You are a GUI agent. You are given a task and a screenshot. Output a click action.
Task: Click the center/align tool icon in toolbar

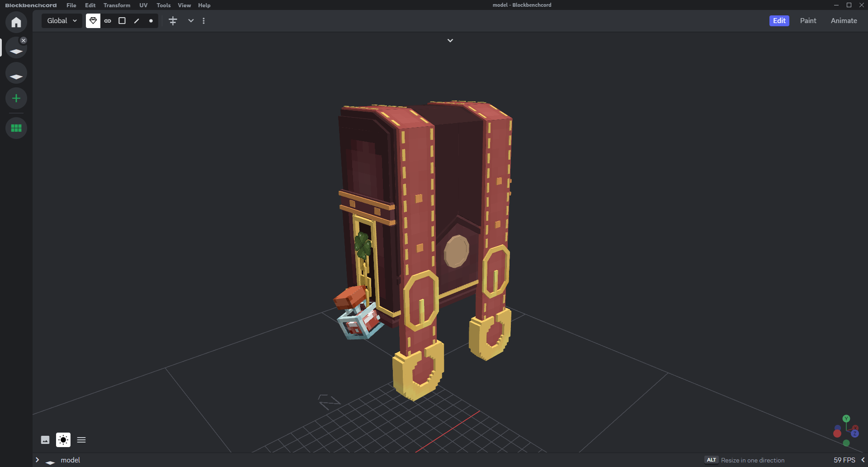173,21
